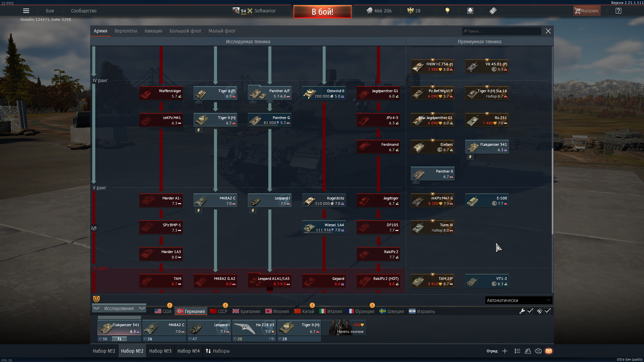
Task: Click the США flag icon
Action: click(158, 311)
